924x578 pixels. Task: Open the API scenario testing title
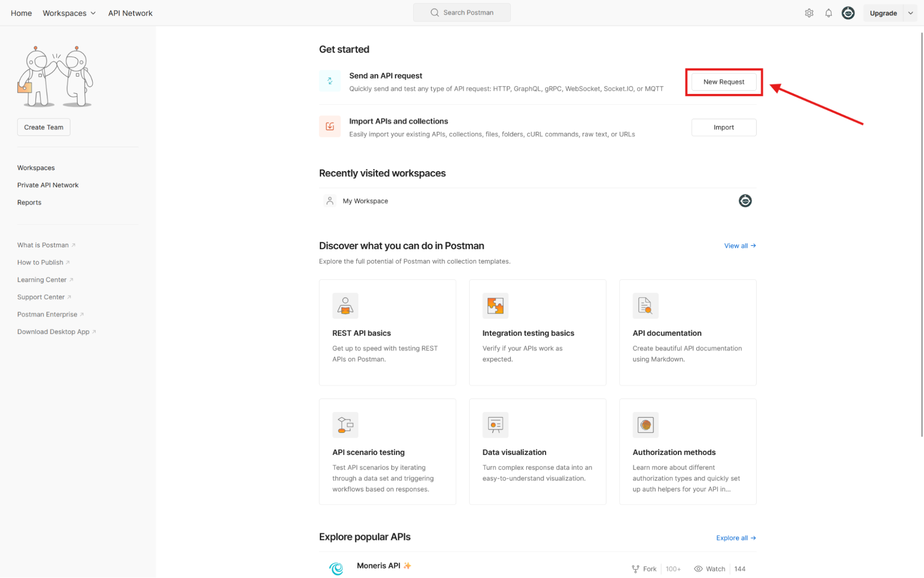tap(368, 452)
